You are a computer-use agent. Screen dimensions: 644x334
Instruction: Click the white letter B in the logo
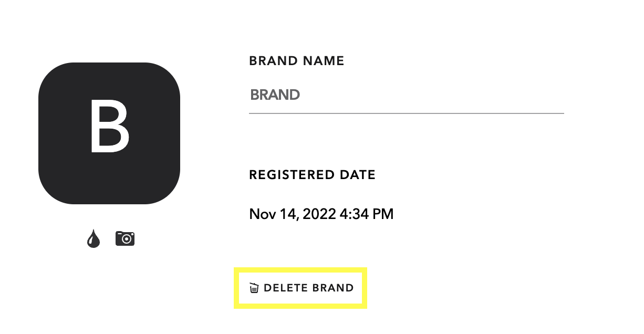109,127
